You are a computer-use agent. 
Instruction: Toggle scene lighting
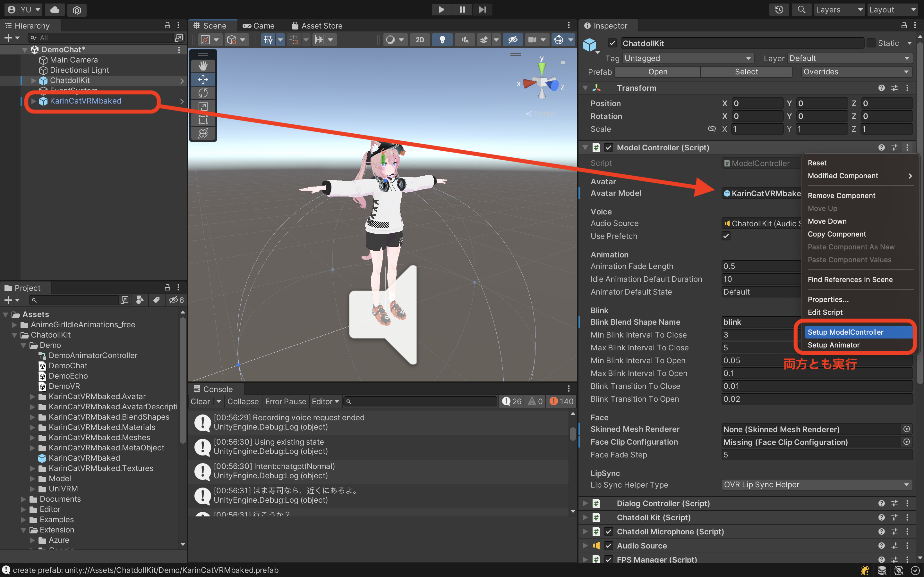pos(442,39)
